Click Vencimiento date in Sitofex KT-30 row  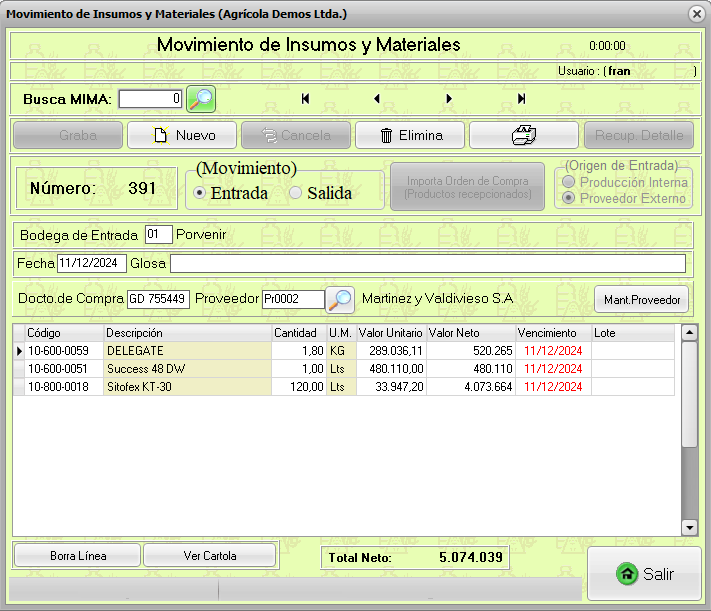click(x=554, y=387)
